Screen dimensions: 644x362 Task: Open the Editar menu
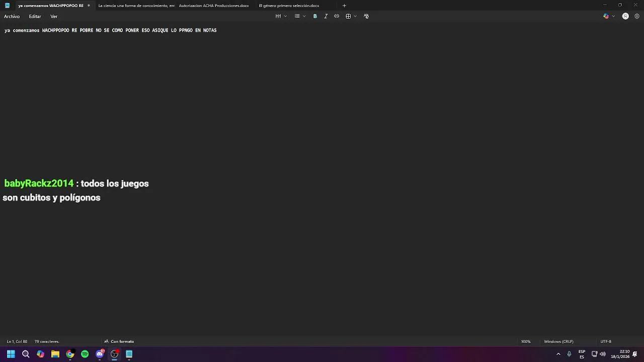pyautogui.click(x=35, y=17)
